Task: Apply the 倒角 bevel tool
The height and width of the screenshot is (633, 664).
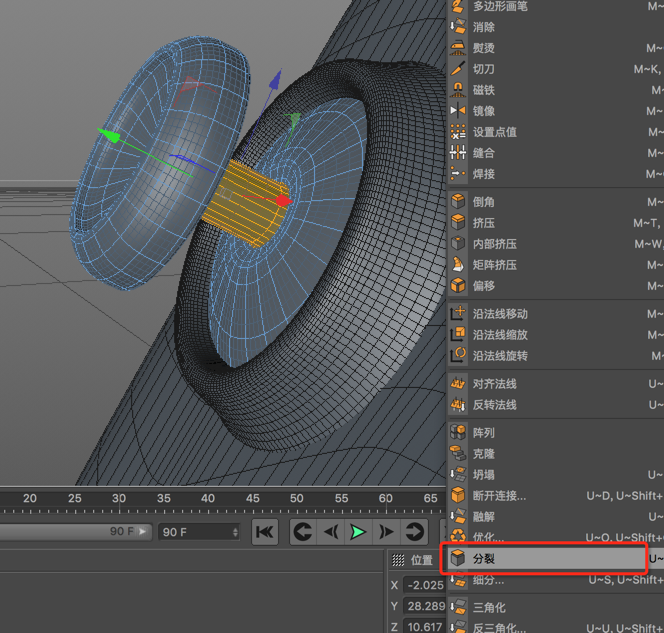Action: coord(556,202)
